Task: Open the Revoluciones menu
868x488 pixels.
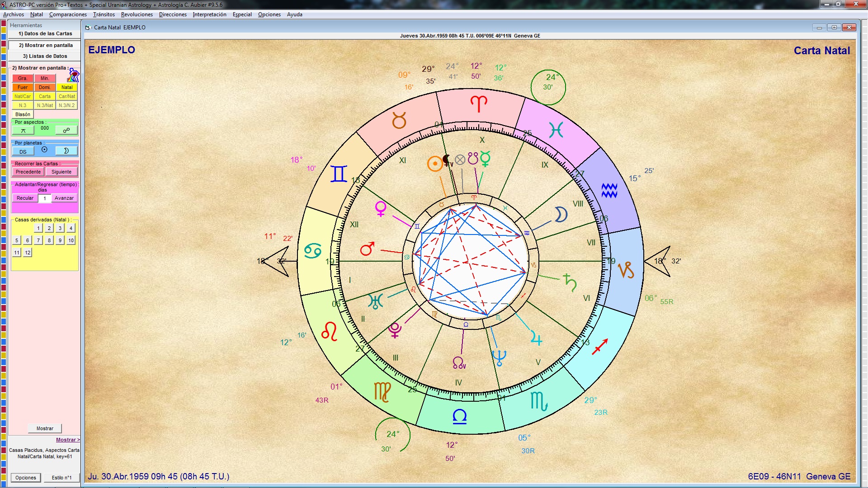Action: coord(137,14)
